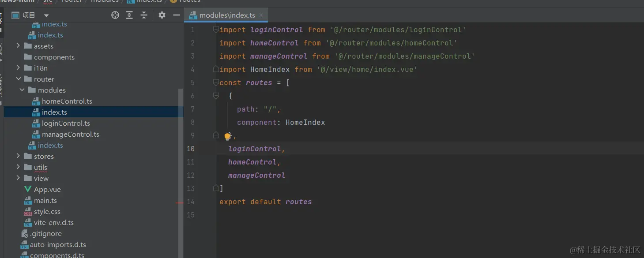
Task: Click the CSS file icon of style.css
Action: point(28,212)
